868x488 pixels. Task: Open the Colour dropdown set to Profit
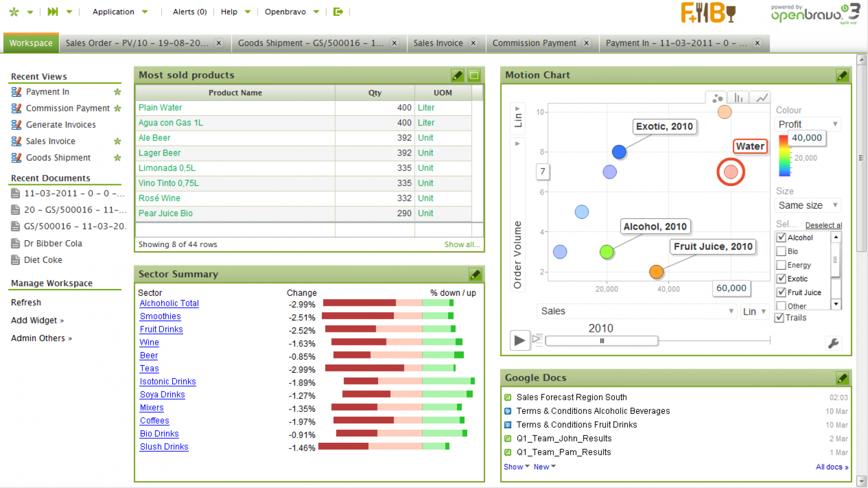coord(807,124)
